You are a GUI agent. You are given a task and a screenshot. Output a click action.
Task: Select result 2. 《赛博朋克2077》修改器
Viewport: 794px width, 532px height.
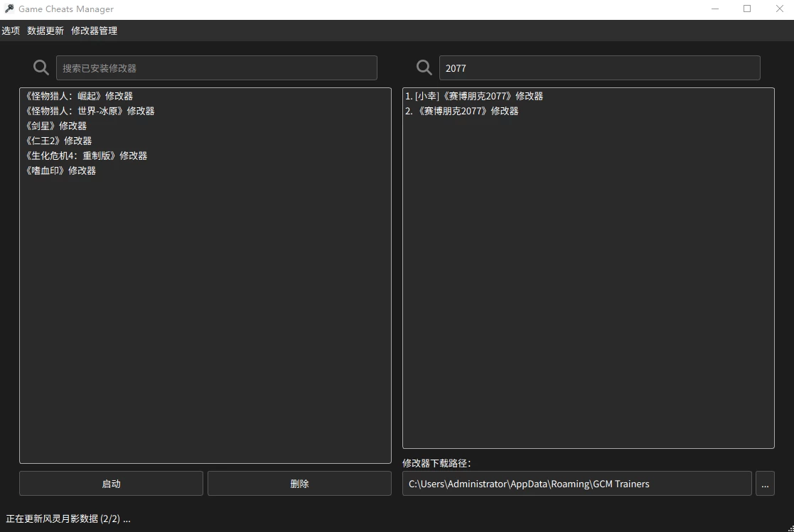[x=588, y=111]
